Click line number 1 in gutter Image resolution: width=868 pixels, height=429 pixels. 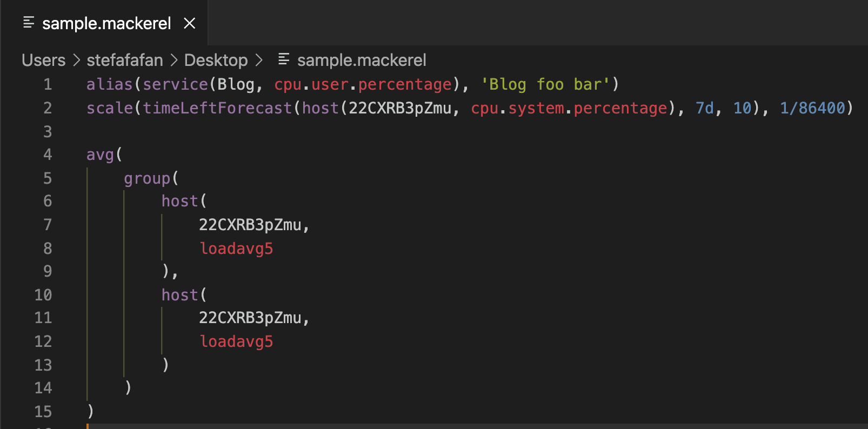pos(48,84)
